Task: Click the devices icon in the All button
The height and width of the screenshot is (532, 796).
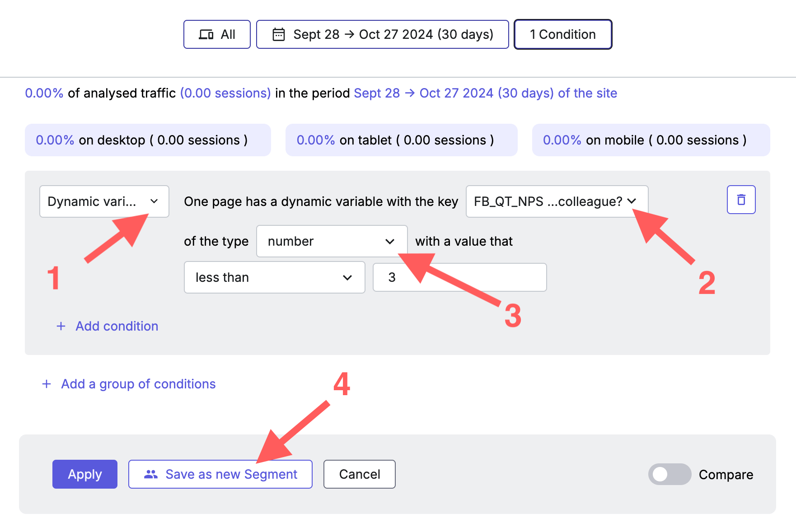Action: pyautogui.click(x=206, y=34)
